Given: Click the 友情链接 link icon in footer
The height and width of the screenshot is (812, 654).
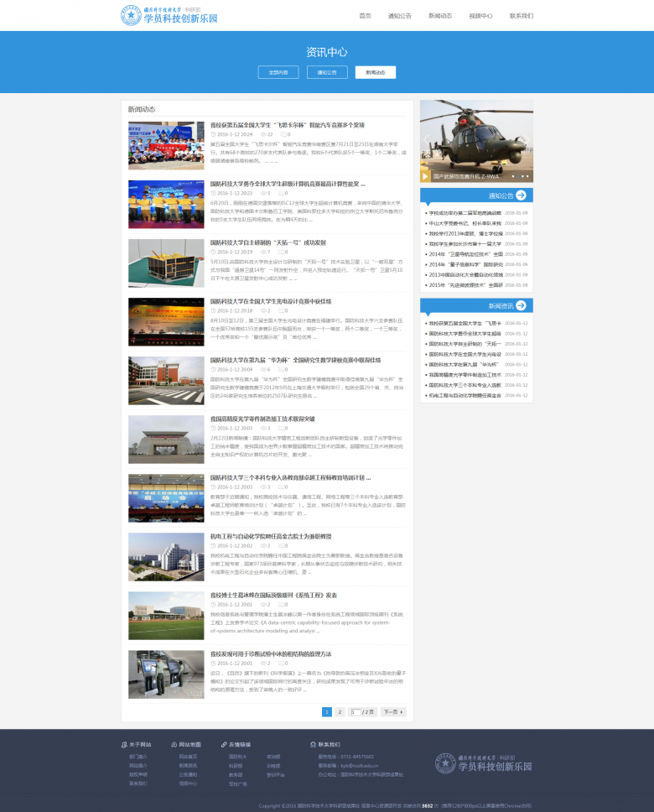Looking at the screenshot, I should click(x=224, y=744).
